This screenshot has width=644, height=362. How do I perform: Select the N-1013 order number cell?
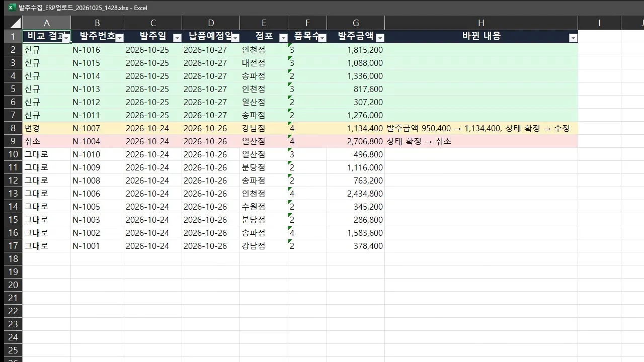pos(97,89)
